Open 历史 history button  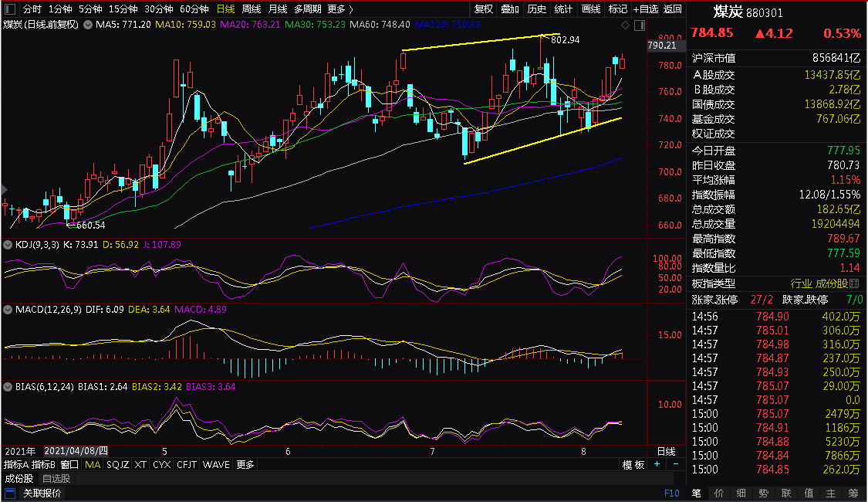point(536,8)
